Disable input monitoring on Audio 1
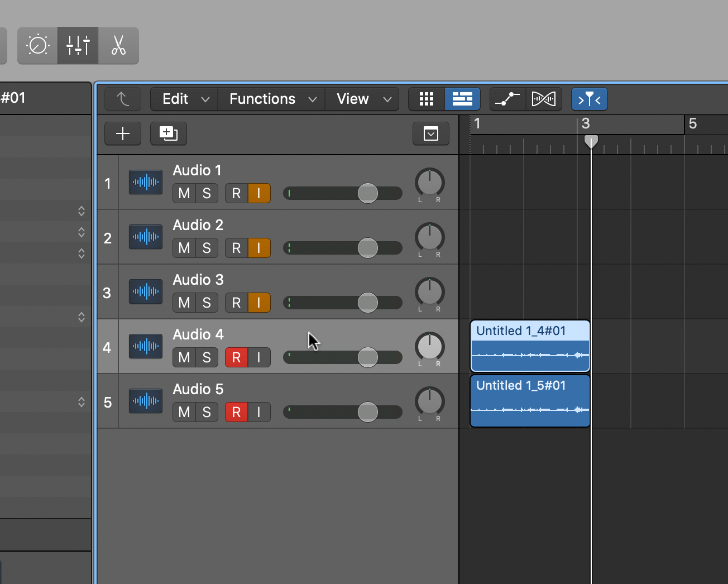 point(259,193)
